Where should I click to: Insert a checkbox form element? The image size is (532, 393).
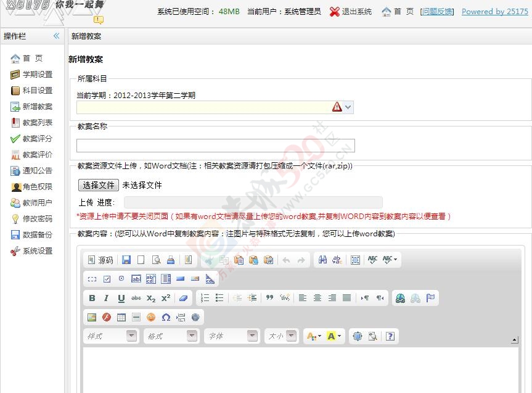107,279
